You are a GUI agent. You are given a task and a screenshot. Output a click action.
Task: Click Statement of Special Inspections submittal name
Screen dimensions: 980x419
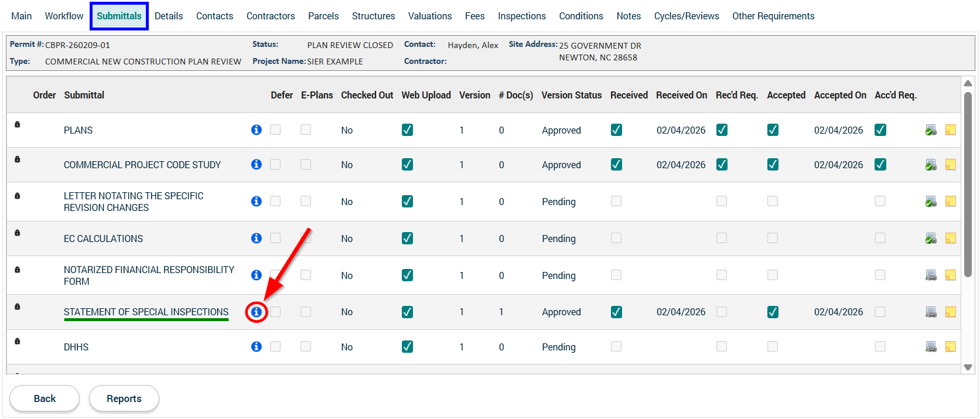pos(146,312)
